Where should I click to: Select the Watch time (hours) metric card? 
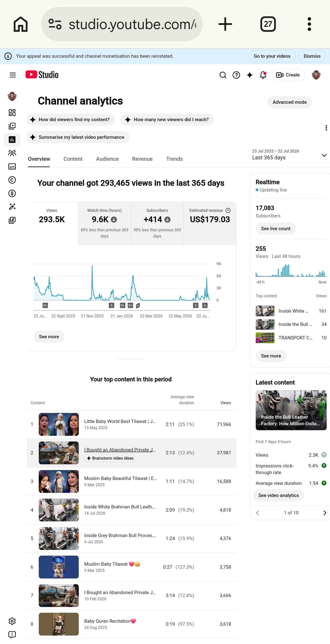point(104,224)
